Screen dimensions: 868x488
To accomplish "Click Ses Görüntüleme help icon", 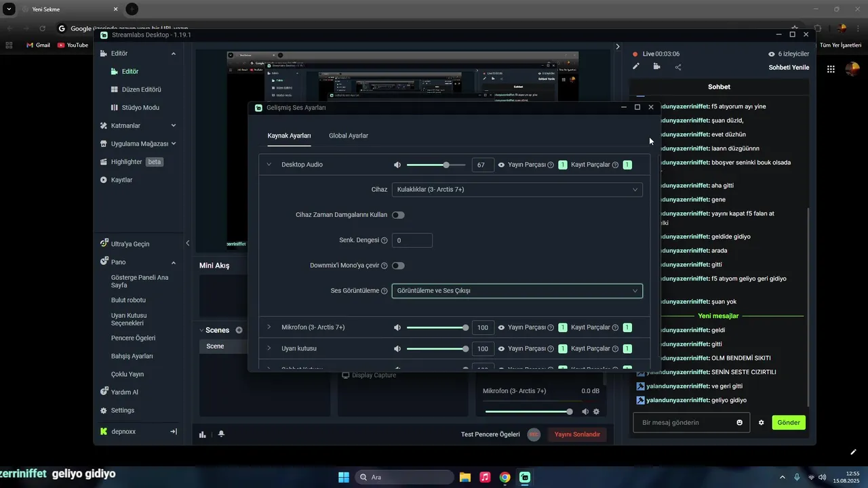I will point(384,291).
